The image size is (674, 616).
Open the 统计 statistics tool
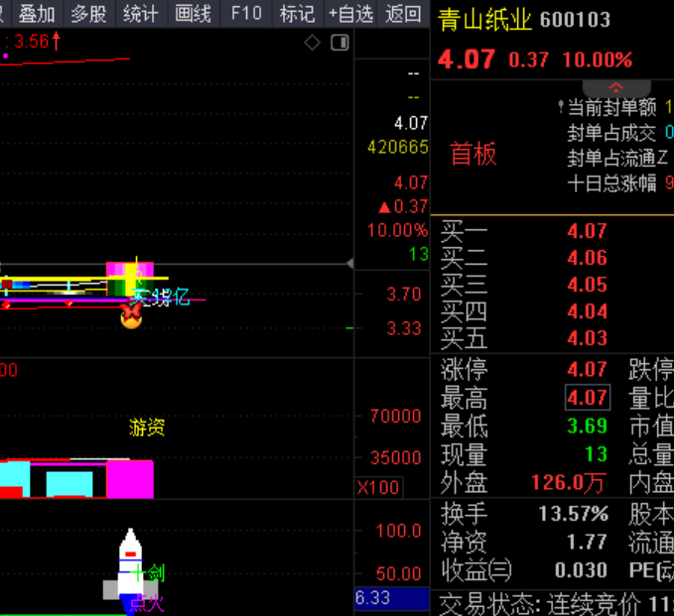(x=141, y=14)
